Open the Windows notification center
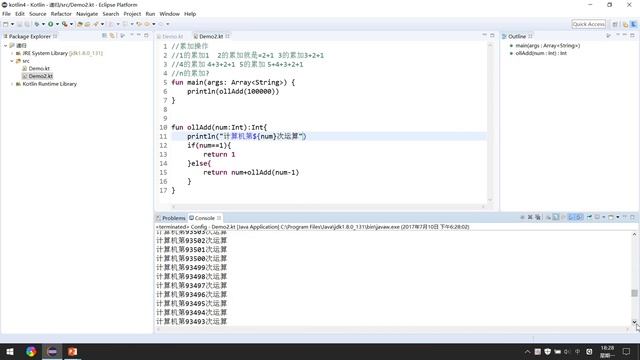This screenshot has height=360, width=640. pos(627,351)
